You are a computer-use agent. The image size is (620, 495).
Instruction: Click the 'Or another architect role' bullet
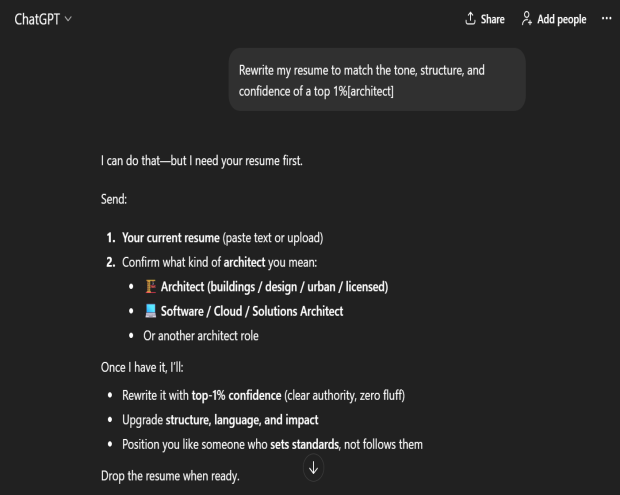[x=201, y=336]
